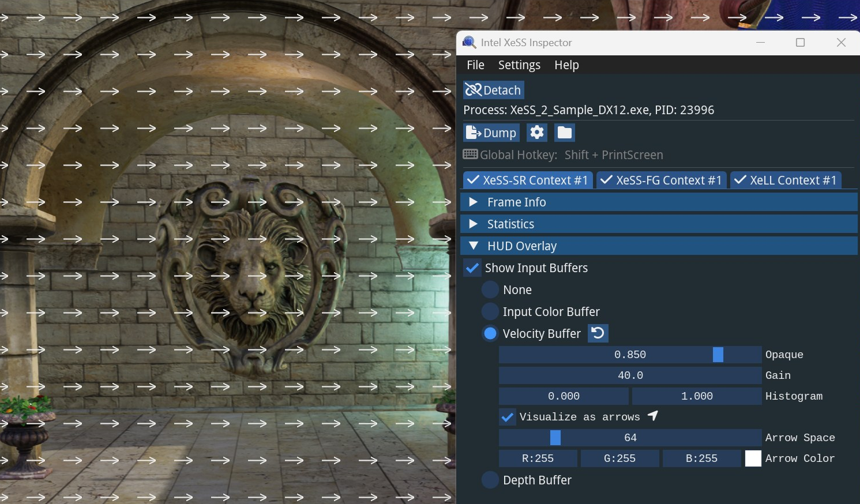Click the keyboard icon beside Global Hotkey
860x504 pixels.
point(470,154)
